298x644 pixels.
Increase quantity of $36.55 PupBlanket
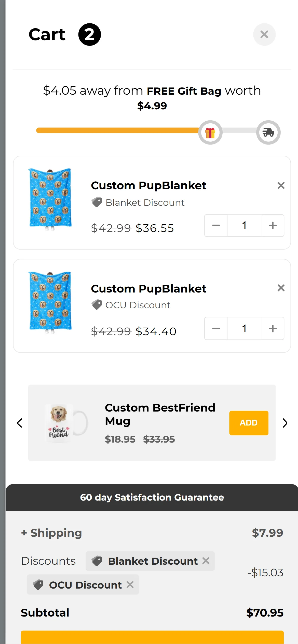click(273, 225)
